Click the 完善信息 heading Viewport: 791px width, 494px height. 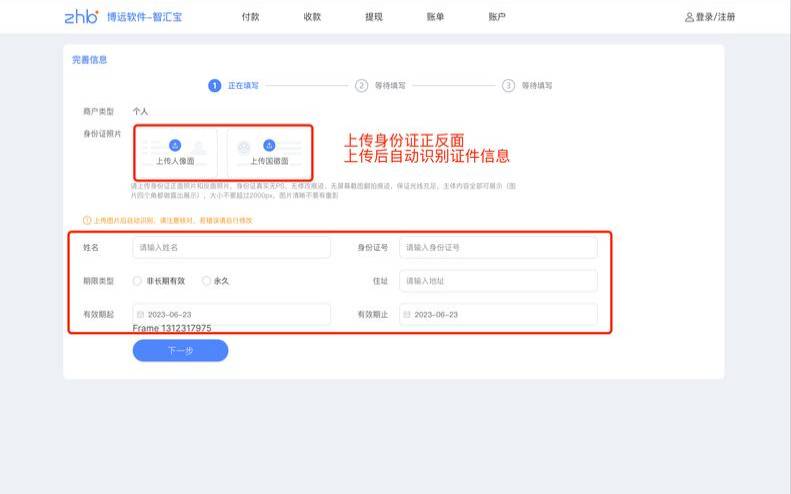coord(89,60)
